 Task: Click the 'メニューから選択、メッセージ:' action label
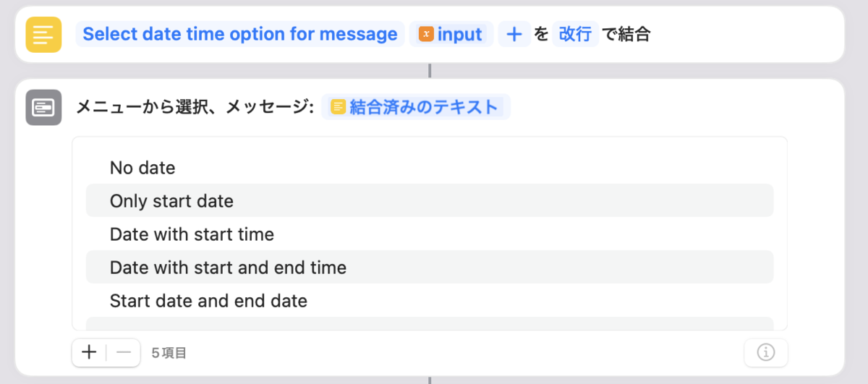[195, 107]
